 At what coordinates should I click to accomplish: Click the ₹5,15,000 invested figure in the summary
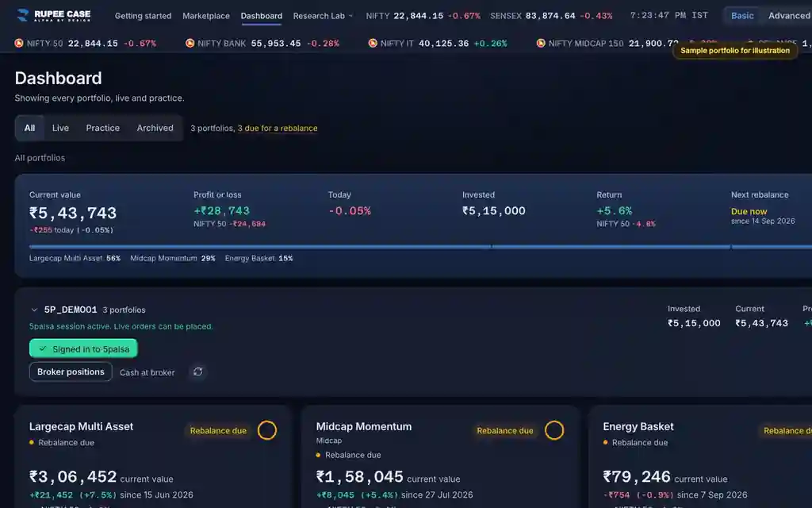click(493, 210)
